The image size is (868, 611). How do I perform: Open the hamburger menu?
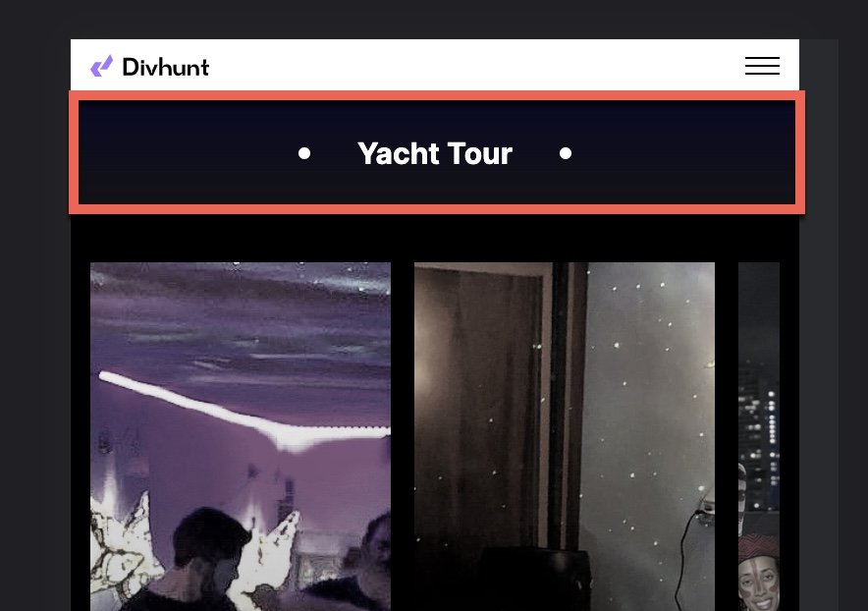coord(762,66)
